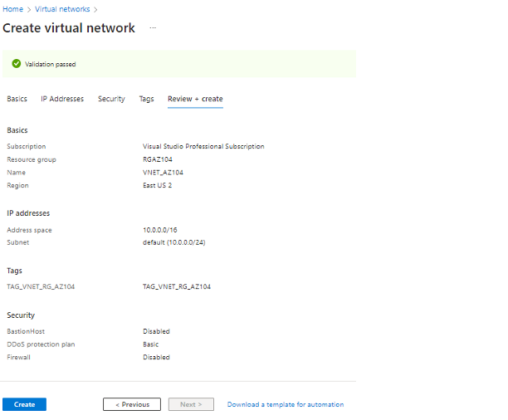Switch to the IP Addresses tab
Image resolution: width=508 pixels, height=420 pixels.
[x=62, y=99]
